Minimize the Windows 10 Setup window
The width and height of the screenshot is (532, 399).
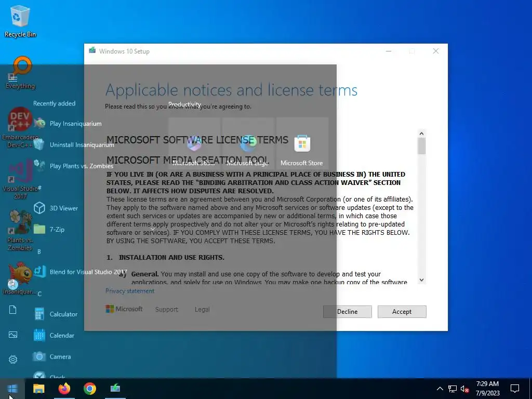pos(389,51)
